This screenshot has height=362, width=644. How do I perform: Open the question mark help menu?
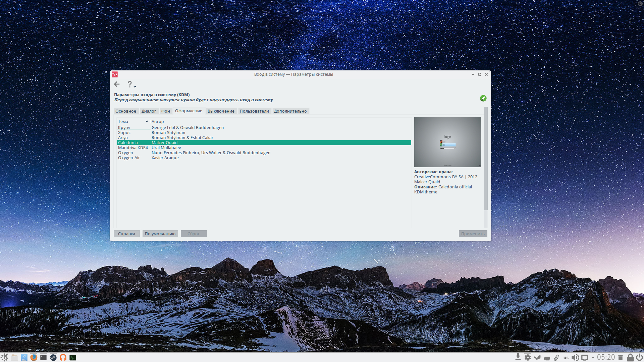(130, 84)
